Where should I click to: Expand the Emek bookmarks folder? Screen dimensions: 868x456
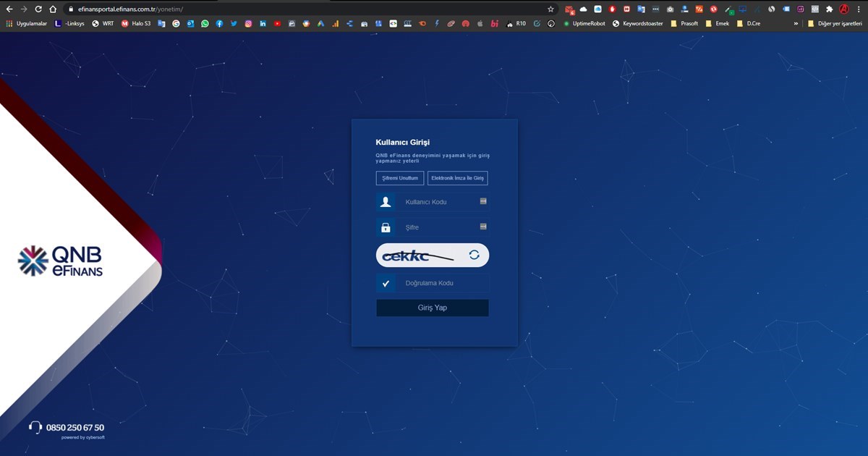[718, 23]
